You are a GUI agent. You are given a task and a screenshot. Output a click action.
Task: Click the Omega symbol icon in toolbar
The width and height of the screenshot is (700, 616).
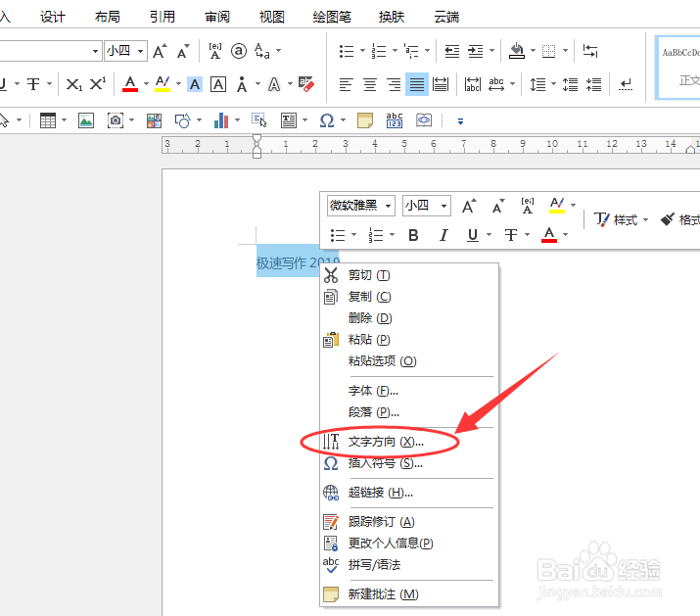[x=327, y=120]
